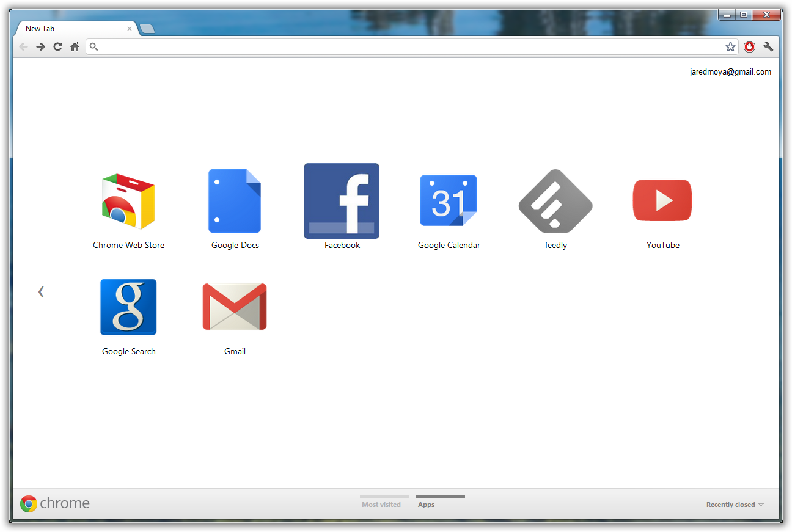The image size is (792, 532).
Task: Reload the page with the refresh icon
Action: 57,47
